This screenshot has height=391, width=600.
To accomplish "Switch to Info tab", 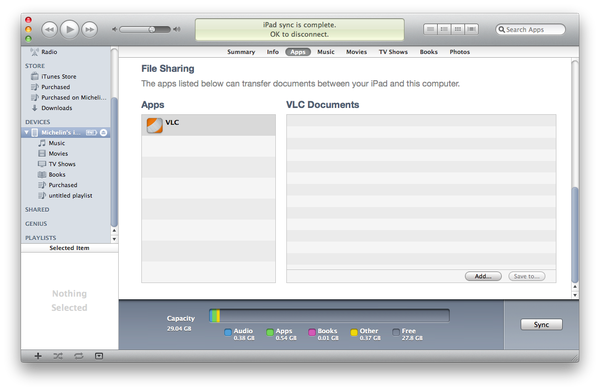I will [272, 52].
